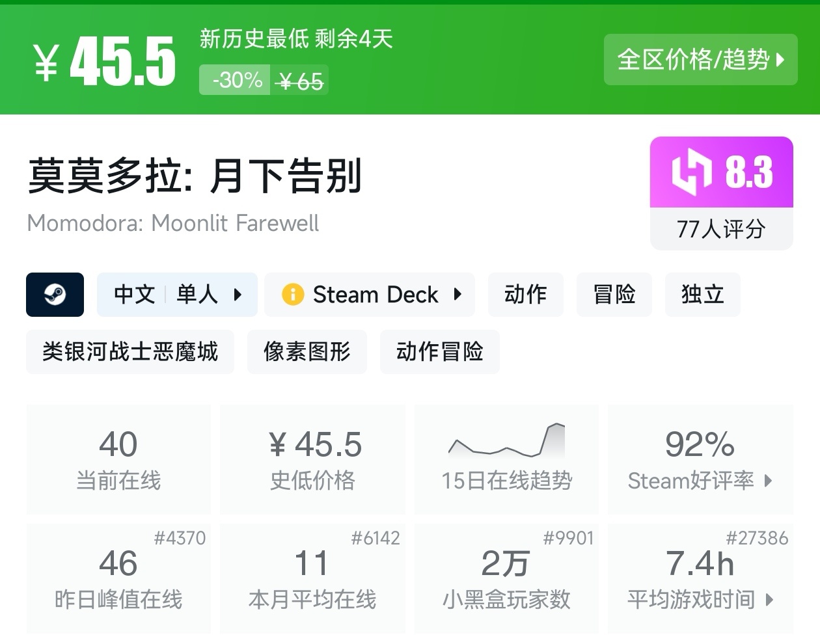The height and width of the screenshot is (644, 820).
Task: Open the 类银河战士恶魔城 tag
Action: [130, 352]
